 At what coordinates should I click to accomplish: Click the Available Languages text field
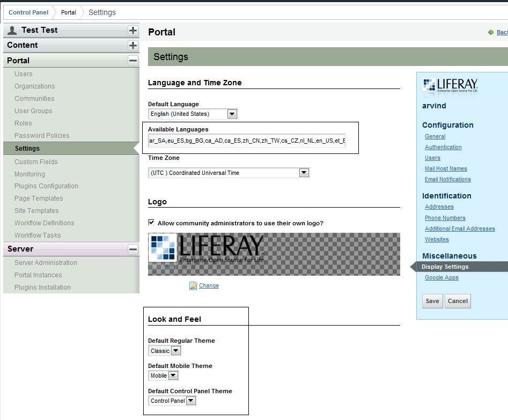(x=247, y=142)
